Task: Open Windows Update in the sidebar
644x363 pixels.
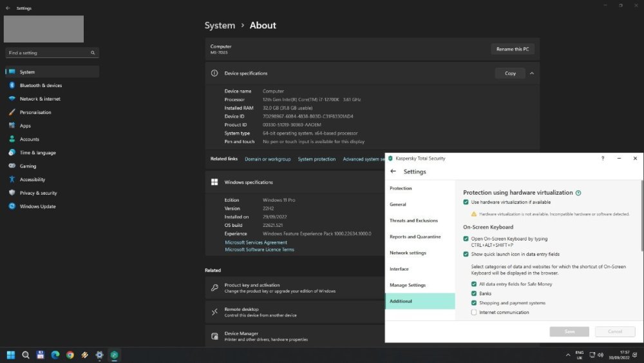Action: [x=37, y=206]
